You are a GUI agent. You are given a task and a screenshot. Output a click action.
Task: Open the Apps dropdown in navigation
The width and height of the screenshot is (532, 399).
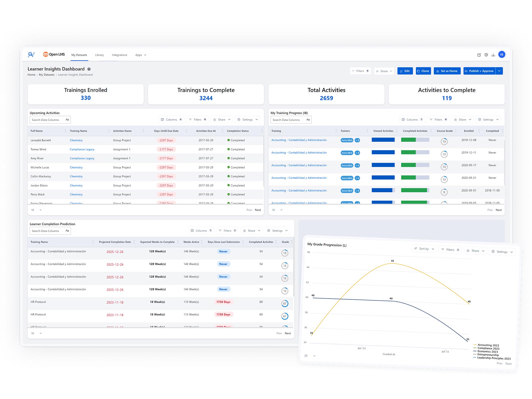coord(140,55)
